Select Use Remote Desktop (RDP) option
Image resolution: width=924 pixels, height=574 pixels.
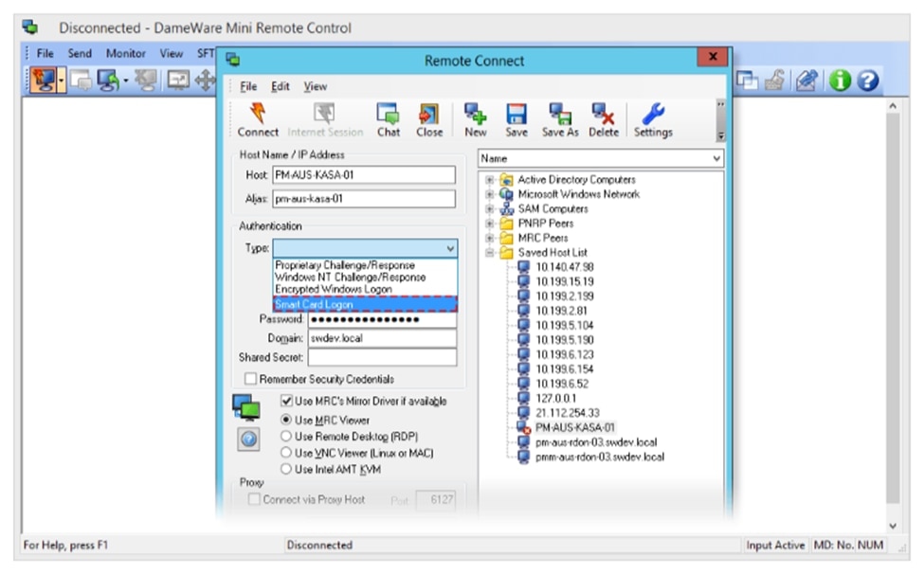tap(286, 437)
